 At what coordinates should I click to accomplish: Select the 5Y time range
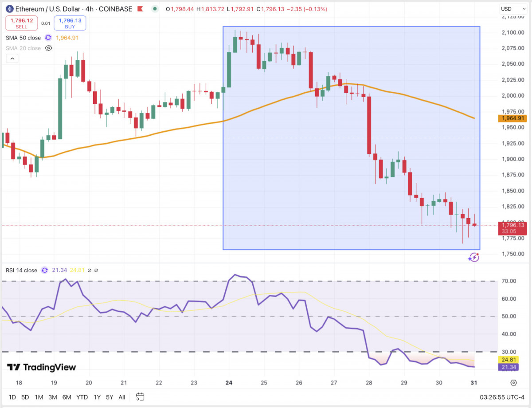(110, 397)
